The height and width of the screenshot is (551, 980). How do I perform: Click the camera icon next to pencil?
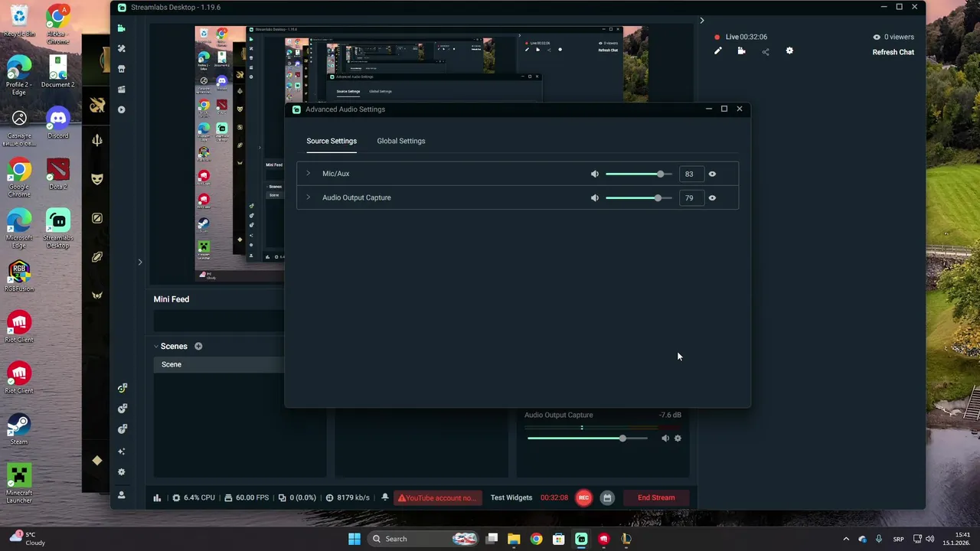click(x=741, y=51)
